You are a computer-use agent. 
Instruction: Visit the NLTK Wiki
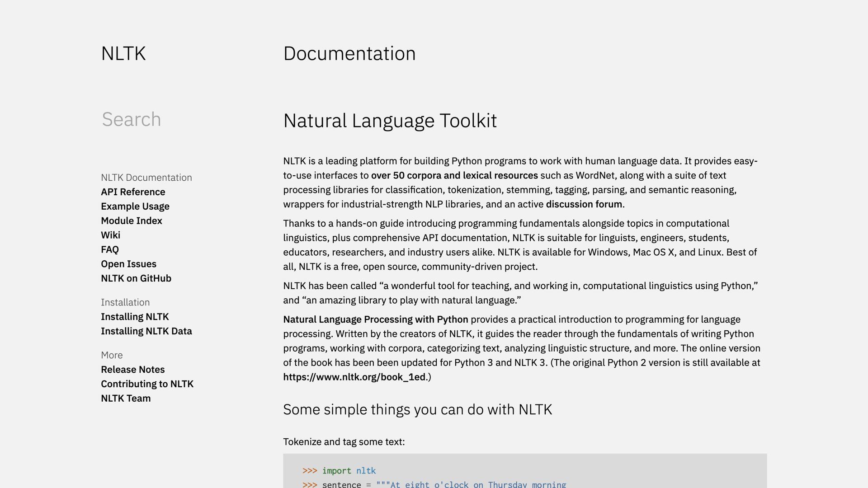coord(111,235)
